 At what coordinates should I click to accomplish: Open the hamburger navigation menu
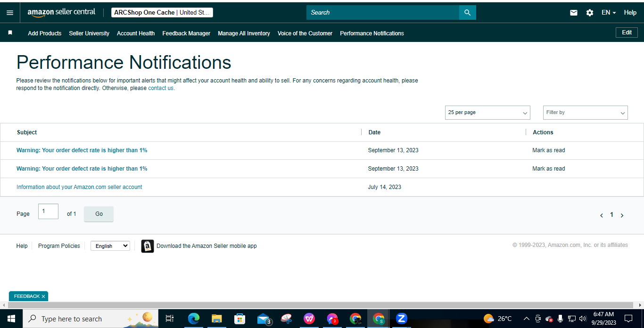coord(10,13)
